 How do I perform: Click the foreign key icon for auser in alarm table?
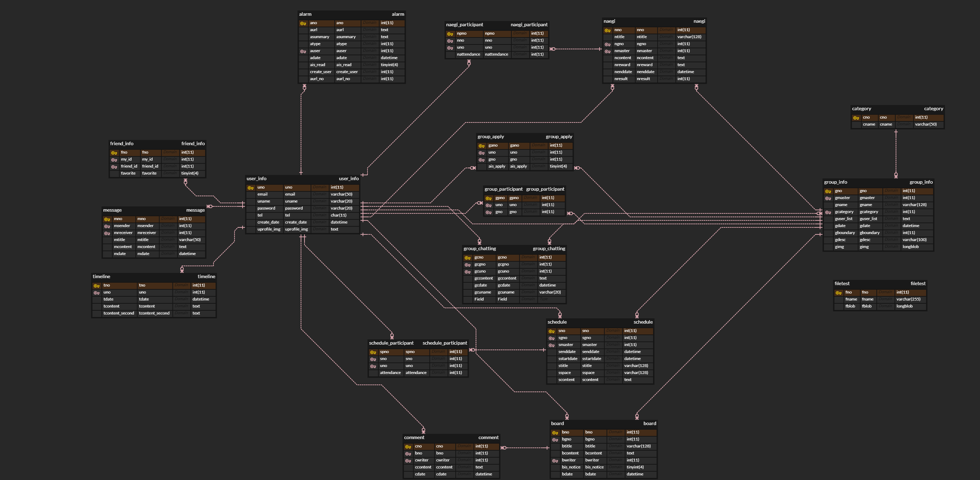tap(303, 51)
